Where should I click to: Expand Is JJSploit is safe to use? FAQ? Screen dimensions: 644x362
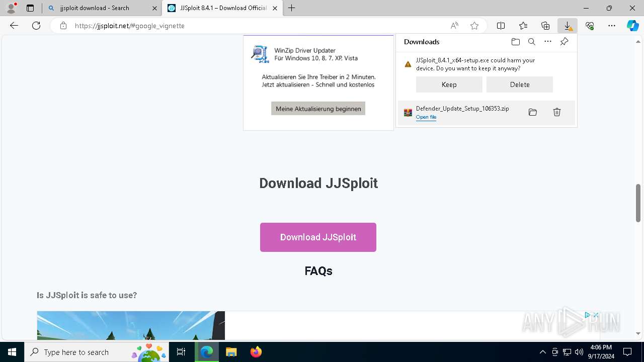click(87, 295)
